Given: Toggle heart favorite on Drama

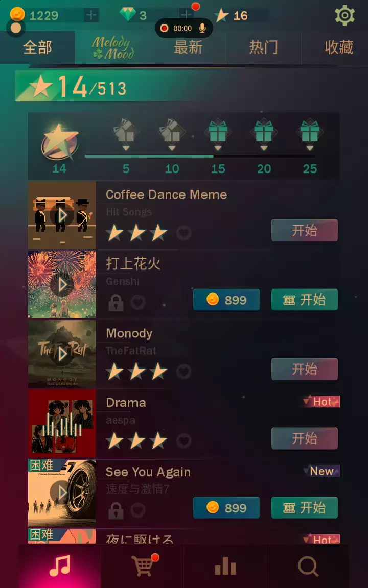Looking at the screenshot, I should coord(184,441).
